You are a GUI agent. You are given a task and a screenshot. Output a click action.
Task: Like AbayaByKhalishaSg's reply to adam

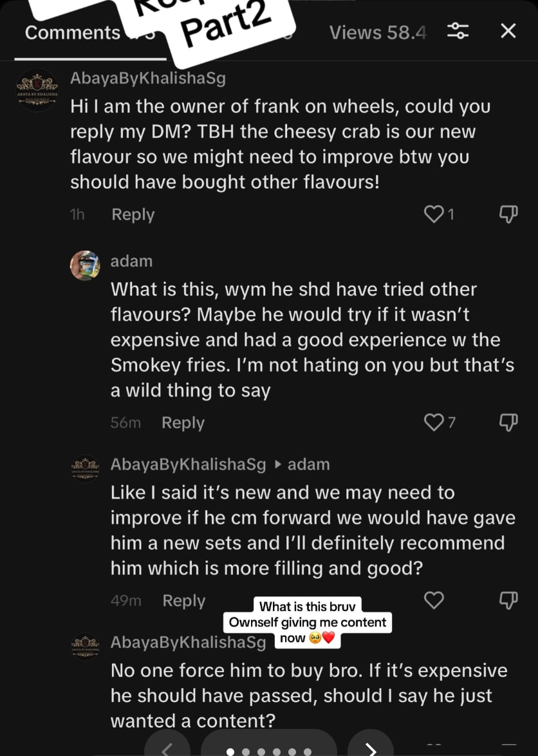(434, 600)
